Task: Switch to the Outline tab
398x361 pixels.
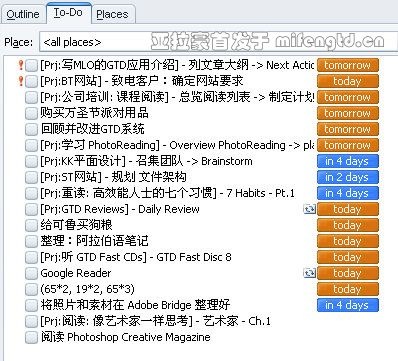Action: pyautogui.click(x=23, y=14)
